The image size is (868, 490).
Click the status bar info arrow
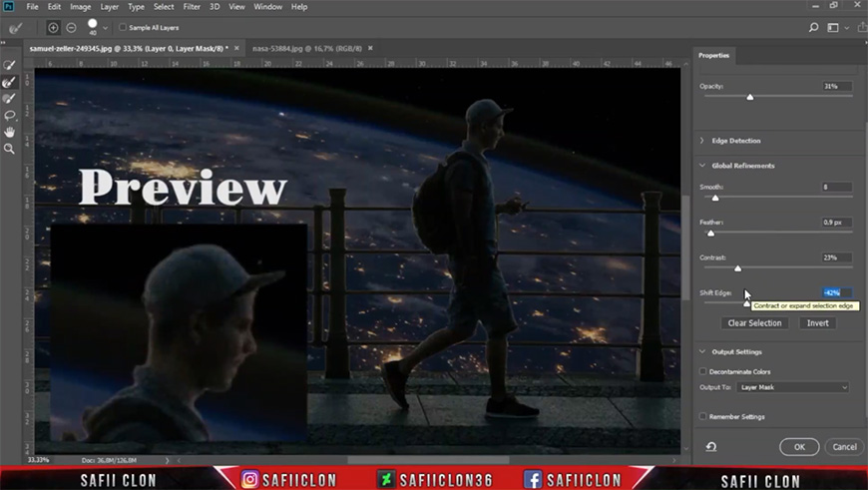[168, 460]
